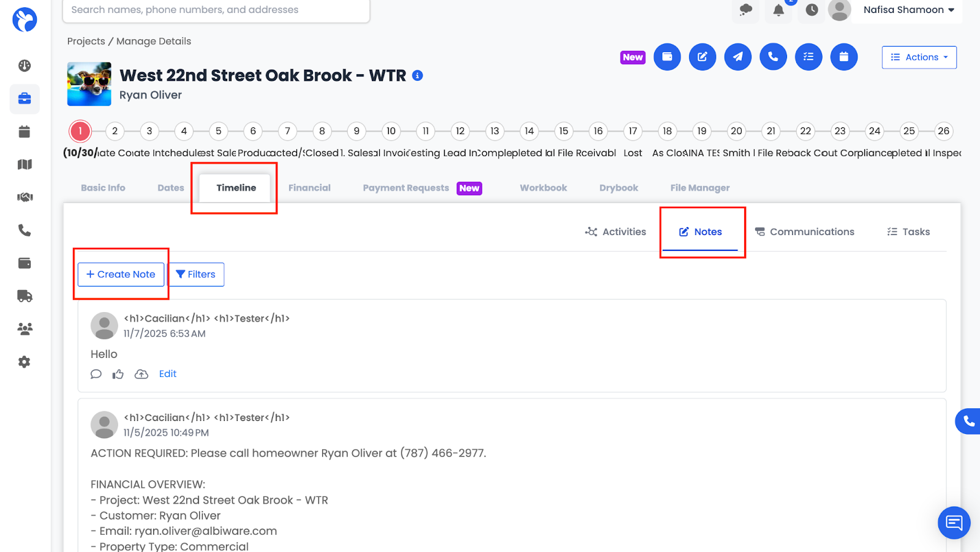Image resolution: width=980 pixels, height=552 pixels.
Task: Switch to the Financial tab
Action: coord(309,188)
